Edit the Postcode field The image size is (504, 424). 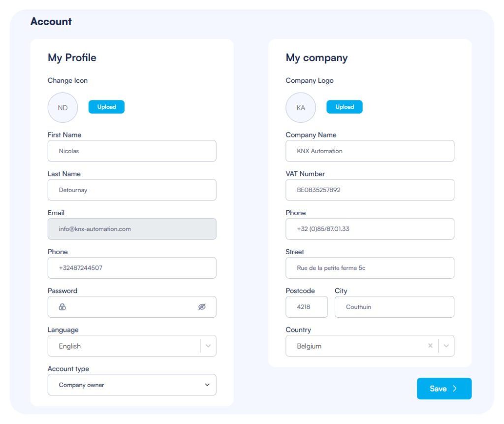(307, 307)
